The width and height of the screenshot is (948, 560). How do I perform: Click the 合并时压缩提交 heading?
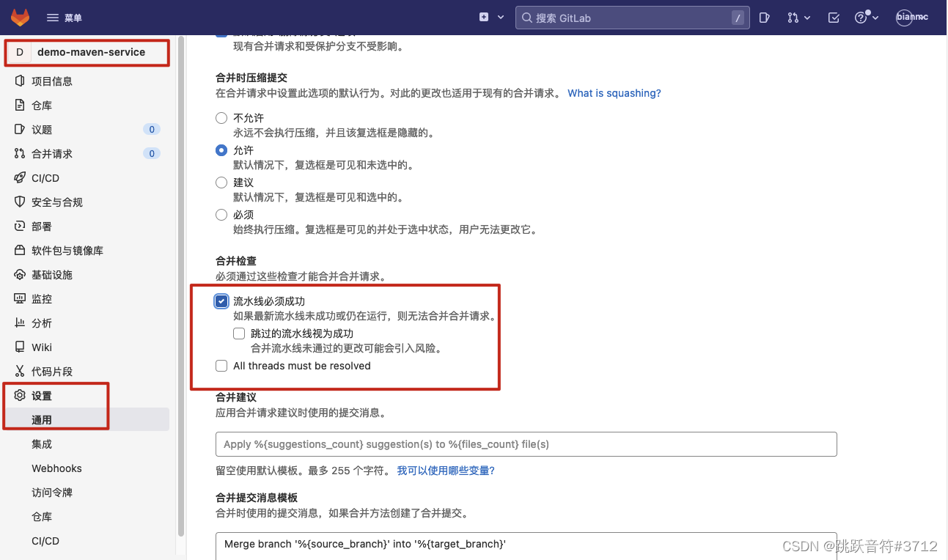click(251, 78)
